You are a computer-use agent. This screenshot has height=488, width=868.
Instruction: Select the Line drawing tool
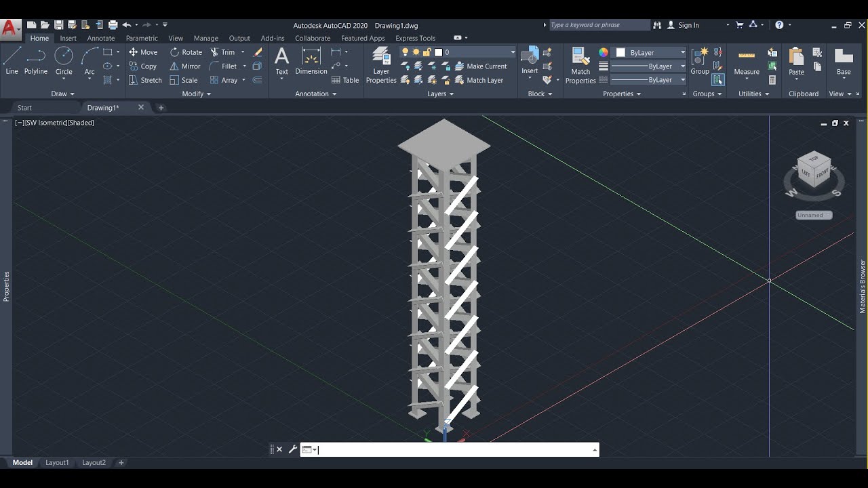12,60
